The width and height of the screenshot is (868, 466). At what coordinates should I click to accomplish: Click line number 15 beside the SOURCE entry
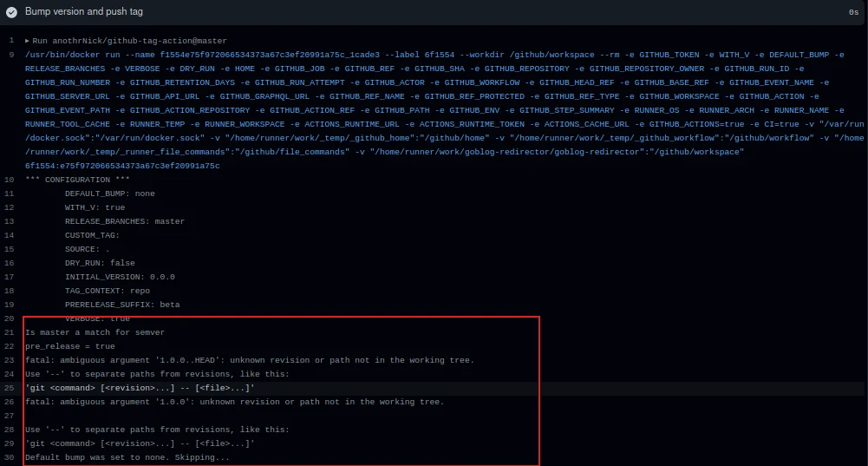pos(9,249)
